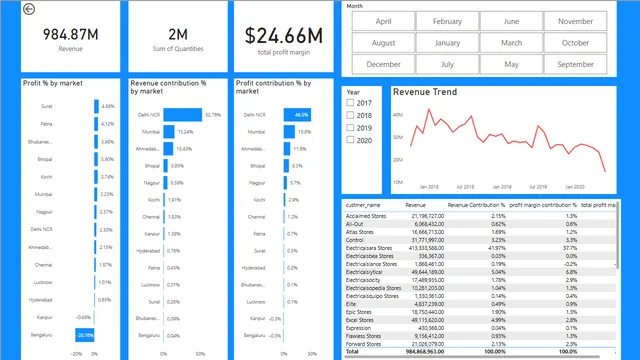The height and width of the screenshot is (360, 640).
Task: Enable the 2020 year checkbox
Action: pos(350,140)
